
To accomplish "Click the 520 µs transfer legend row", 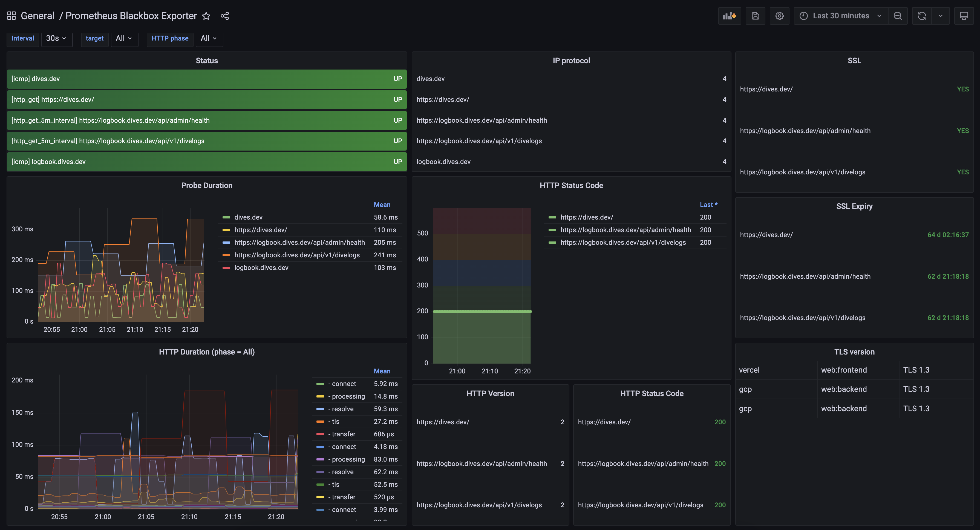I will tap(357, 497).
